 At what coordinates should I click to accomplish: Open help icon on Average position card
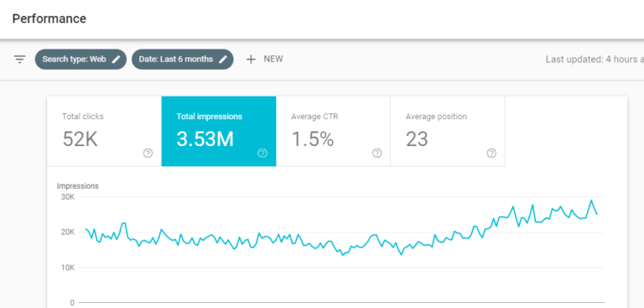click(x=491, y=153)
